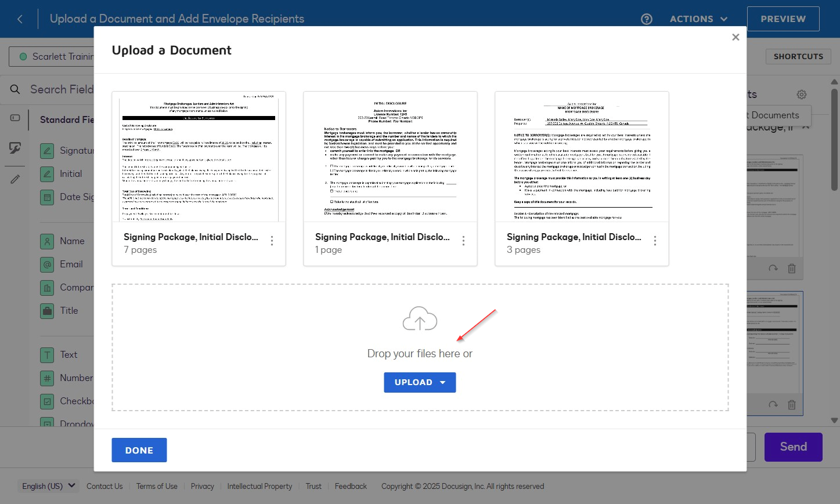Click the "3 pages" text
The image size is (840, 504).
pyautogui.click(x=524, y=250)
